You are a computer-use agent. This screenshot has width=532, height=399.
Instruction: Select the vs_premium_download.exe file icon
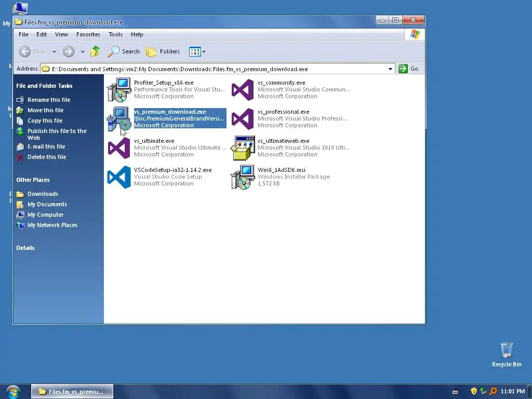119,119
